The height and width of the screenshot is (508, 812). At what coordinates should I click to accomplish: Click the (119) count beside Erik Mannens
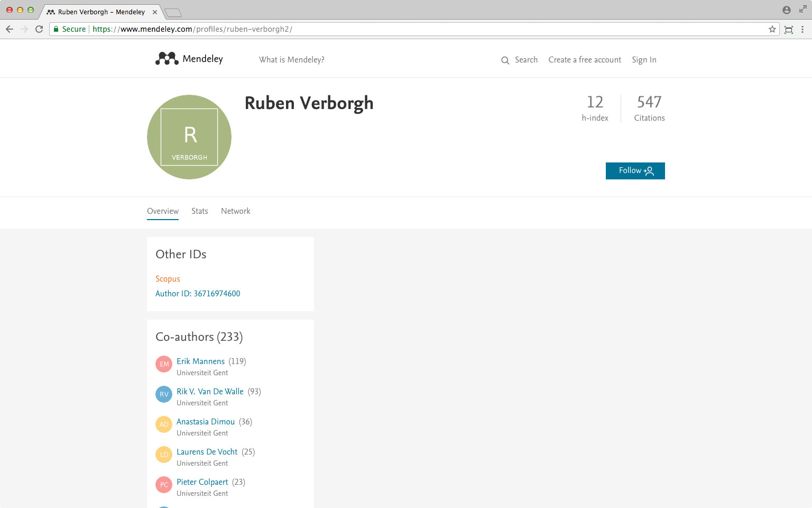(237, 361)
